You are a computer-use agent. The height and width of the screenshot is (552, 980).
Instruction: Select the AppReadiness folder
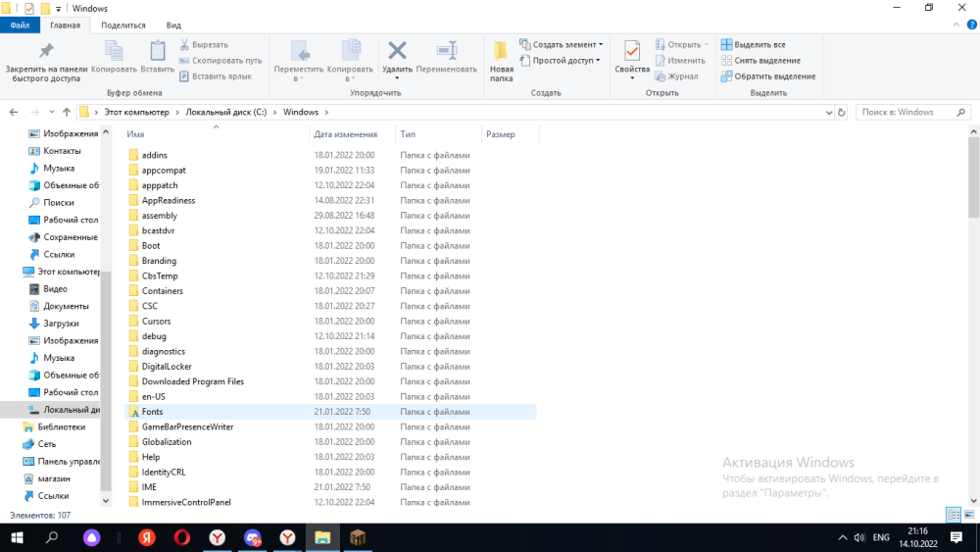click(x=169, y=200)
